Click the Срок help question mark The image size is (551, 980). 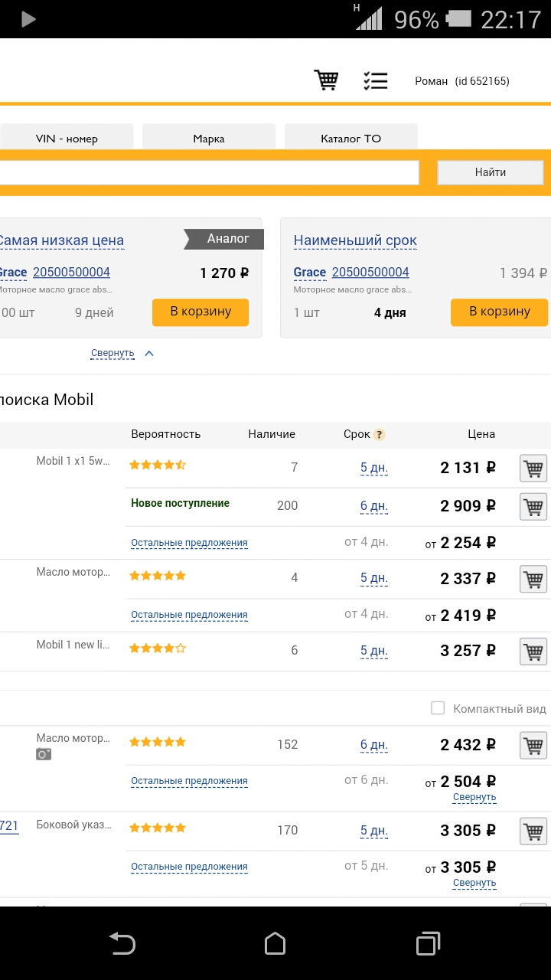(379, 435)
